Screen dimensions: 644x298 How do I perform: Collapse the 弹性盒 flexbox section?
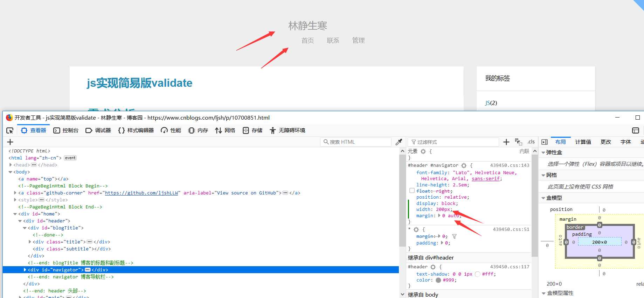(543, 153)
